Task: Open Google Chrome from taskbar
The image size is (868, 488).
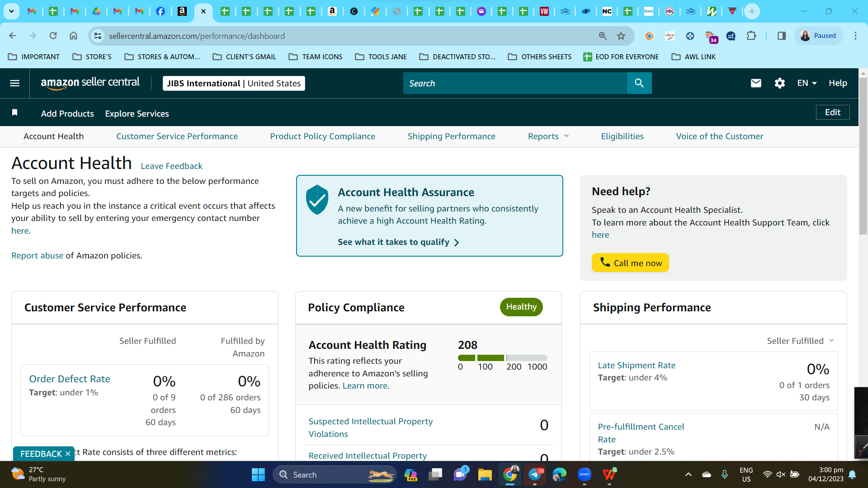Action: point(510,474)
